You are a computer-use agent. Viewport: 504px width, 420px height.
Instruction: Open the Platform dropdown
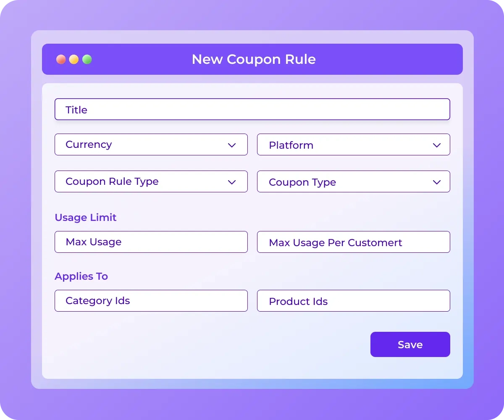coord(354,144)
